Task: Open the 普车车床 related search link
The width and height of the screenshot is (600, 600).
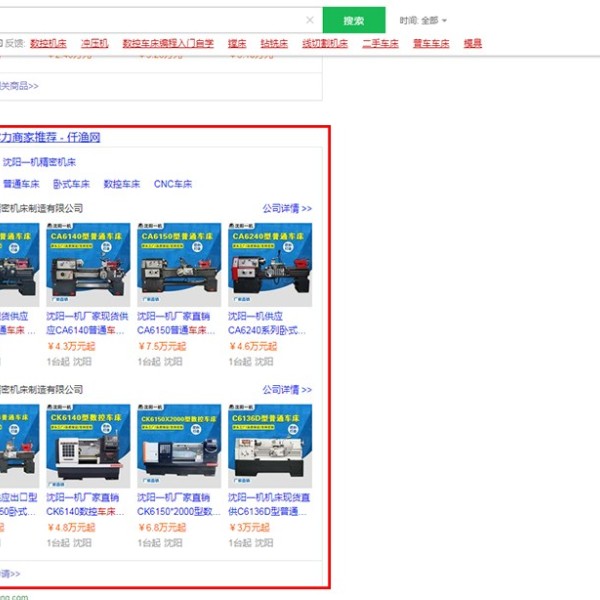Action: click(431, 43)
